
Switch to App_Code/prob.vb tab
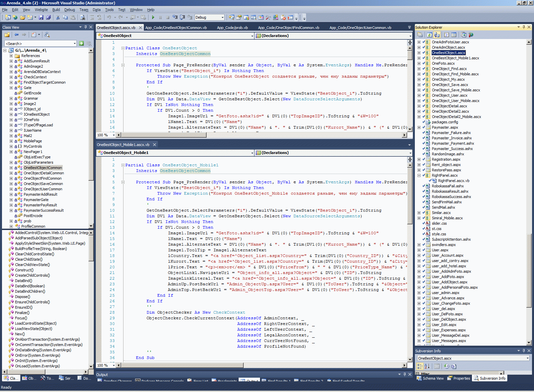[232, 28]
